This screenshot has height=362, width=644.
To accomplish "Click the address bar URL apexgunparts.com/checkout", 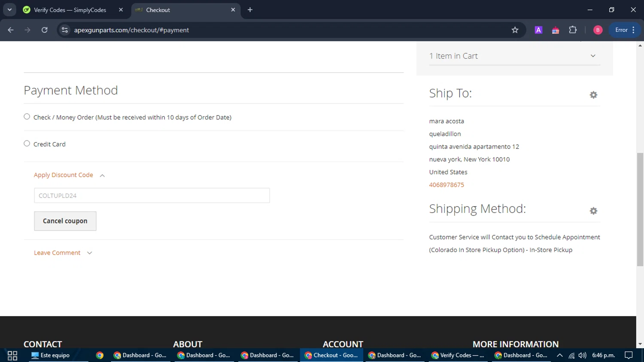I will tap(131, 30).
